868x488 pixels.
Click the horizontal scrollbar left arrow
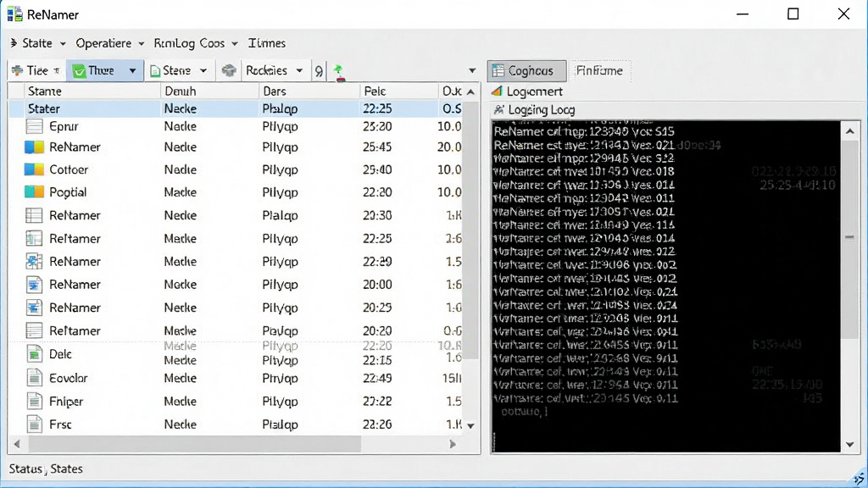coord(17,444)
